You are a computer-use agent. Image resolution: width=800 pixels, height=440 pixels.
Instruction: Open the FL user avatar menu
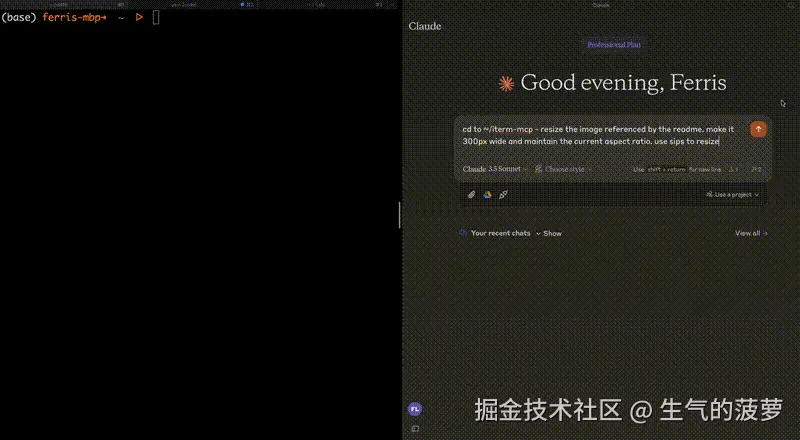tap(415, 409)
